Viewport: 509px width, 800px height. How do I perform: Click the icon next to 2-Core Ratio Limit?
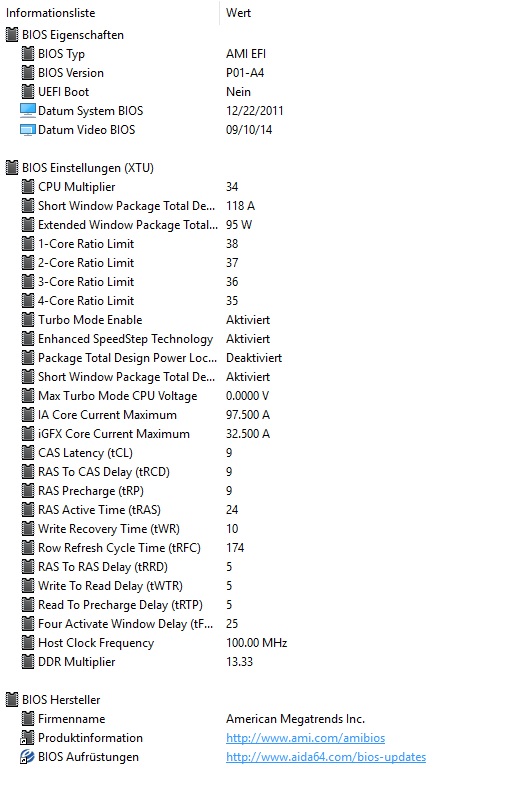pyautogui.click(x=28, y=262)
